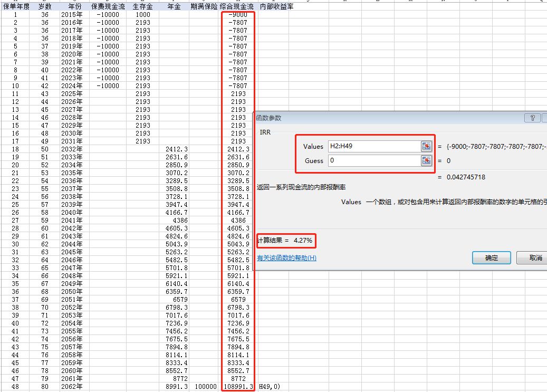The image size is (547, 392).
Task: Click the 2193 生存金 cell for 2031年
Action: (142, 141)
